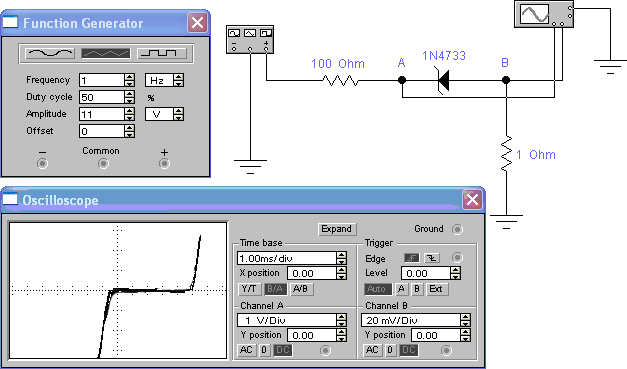Click Expand button on oscilloscope
Viewport: 627px width, 369px height.
337,229
